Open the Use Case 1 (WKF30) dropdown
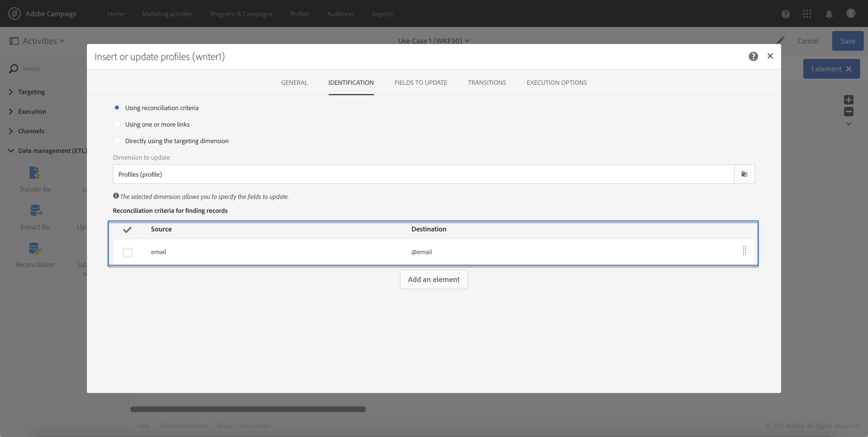Screen dimensions: 868x437 pyautogui.click(x=434, y=40)
